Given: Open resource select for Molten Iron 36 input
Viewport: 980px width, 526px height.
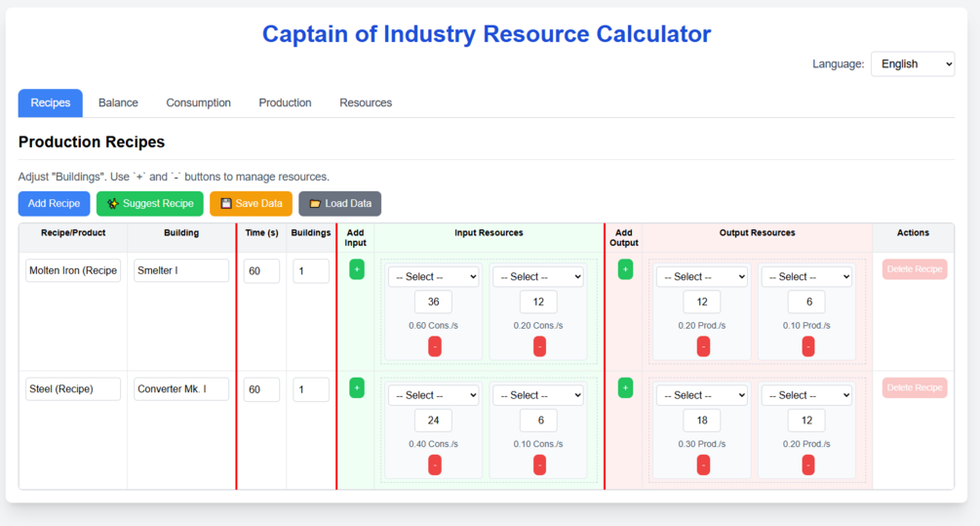Looking at the screenshot, I should [x=434, y=277].
